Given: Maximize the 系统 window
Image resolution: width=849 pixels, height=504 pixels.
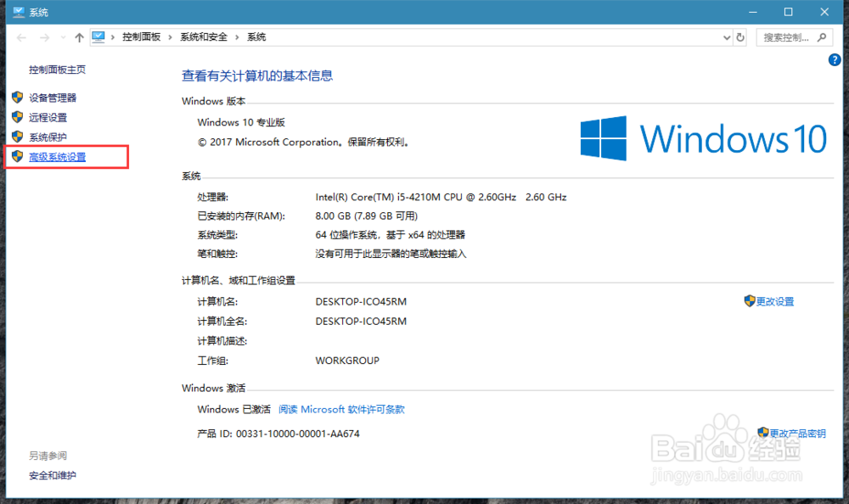Looking at the screenshot, I should coord(789,12).
